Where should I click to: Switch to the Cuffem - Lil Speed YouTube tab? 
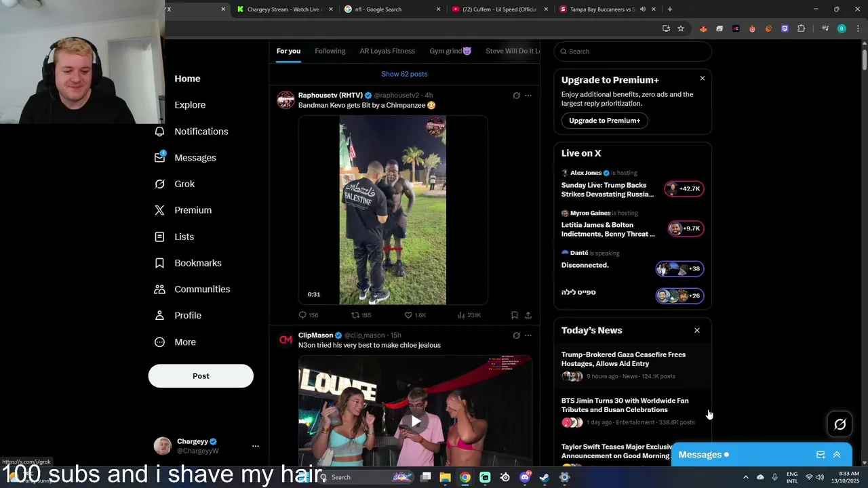pyautogui.click(x=500, y=9)
